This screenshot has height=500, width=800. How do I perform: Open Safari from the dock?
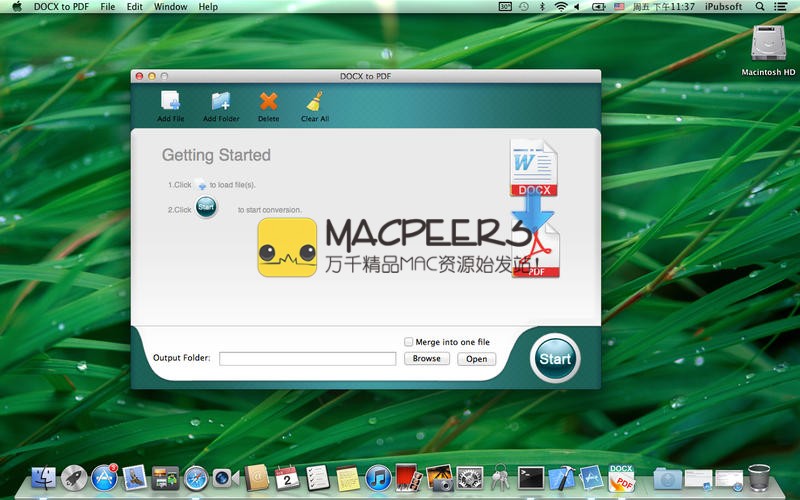click(x=195, y=478)
